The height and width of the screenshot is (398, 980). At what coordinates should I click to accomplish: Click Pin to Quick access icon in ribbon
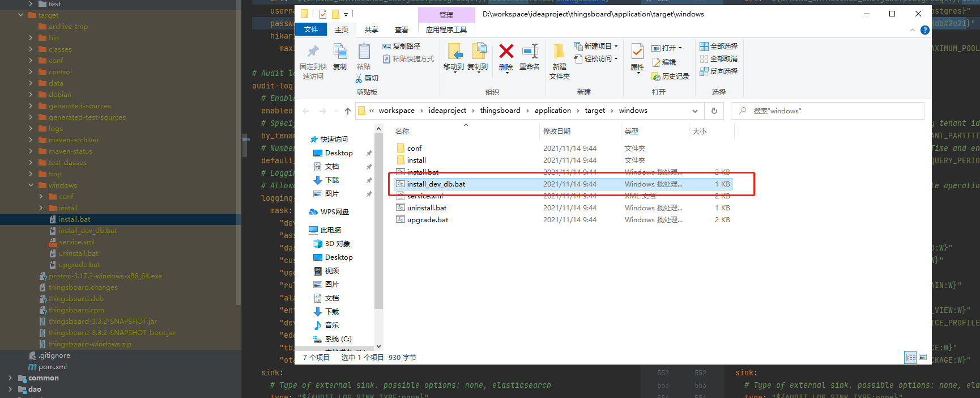313,52
